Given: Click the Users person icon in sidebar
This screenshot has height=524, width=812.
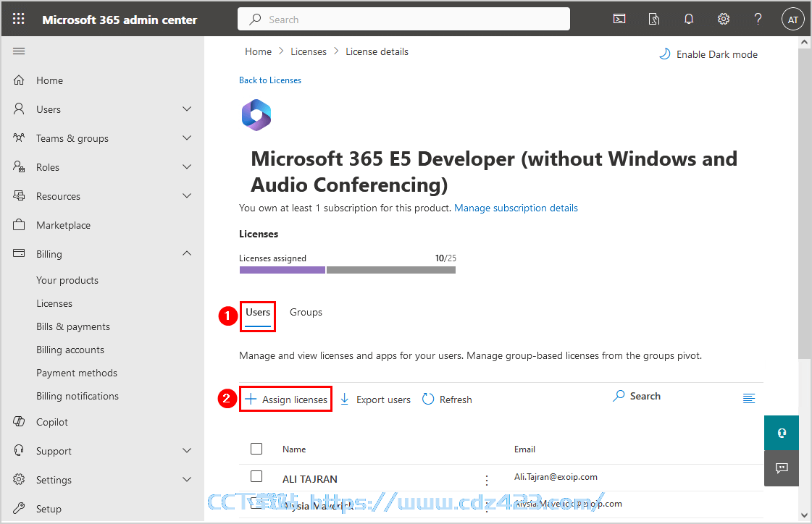Looking at the screenshot, I should pyautogui.click(x=19, y=109).
